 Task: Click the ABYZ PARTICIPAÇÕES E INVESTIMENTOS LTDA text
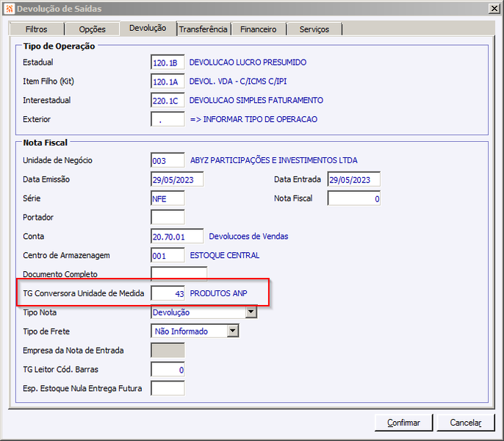coord(274,160)
